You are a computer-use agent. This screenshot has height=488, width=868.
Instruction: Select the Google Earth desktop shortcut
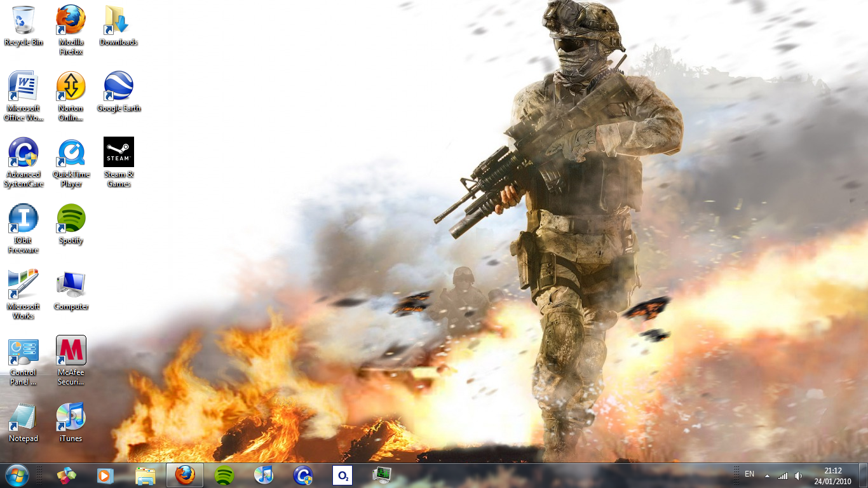[119, 92]
